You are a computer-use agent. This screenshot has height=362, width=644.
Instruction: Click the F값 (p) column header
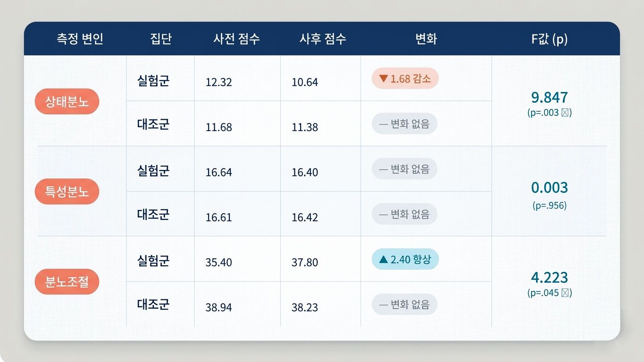[549, 39]
